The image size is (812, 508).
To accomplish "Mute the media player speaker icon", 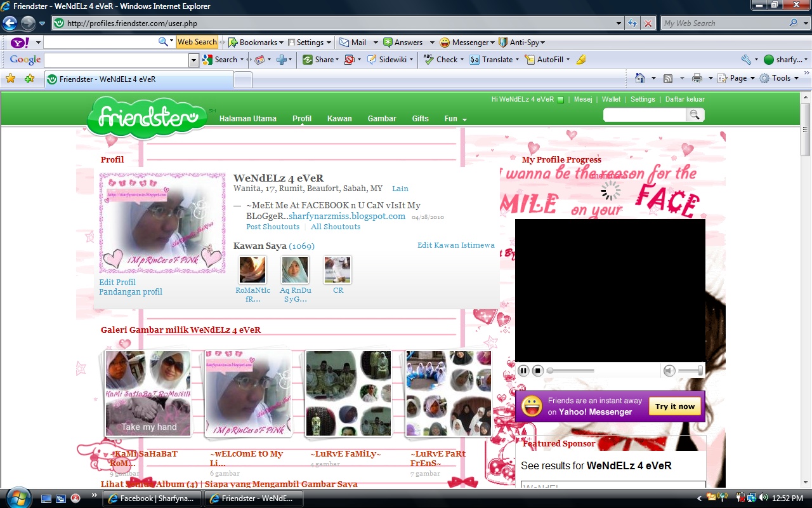I will [x=669, y=370].
